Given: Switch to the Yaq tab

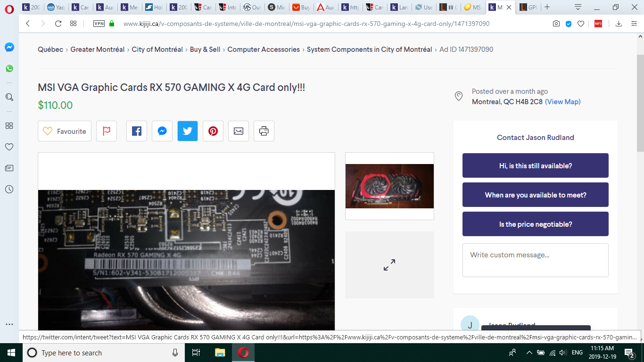Looking at the screenshot, I should 56,8.
